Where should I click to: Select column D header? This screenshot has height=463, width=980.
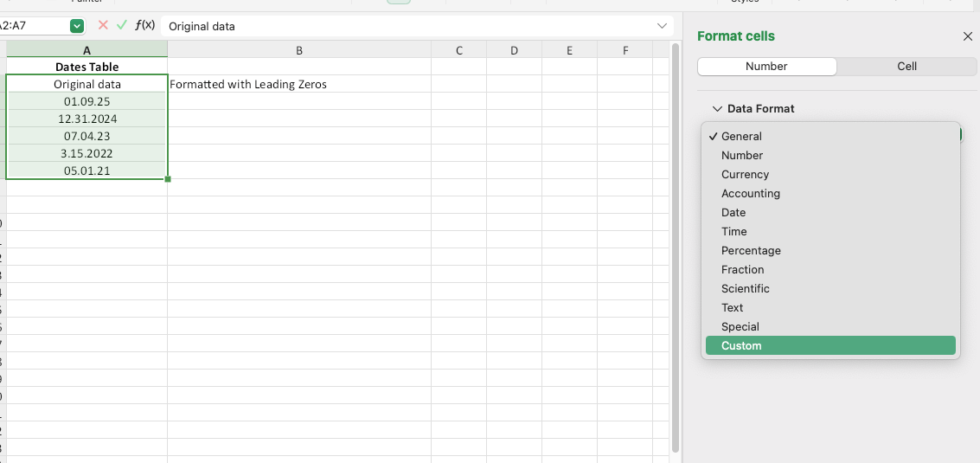[514, 50]
